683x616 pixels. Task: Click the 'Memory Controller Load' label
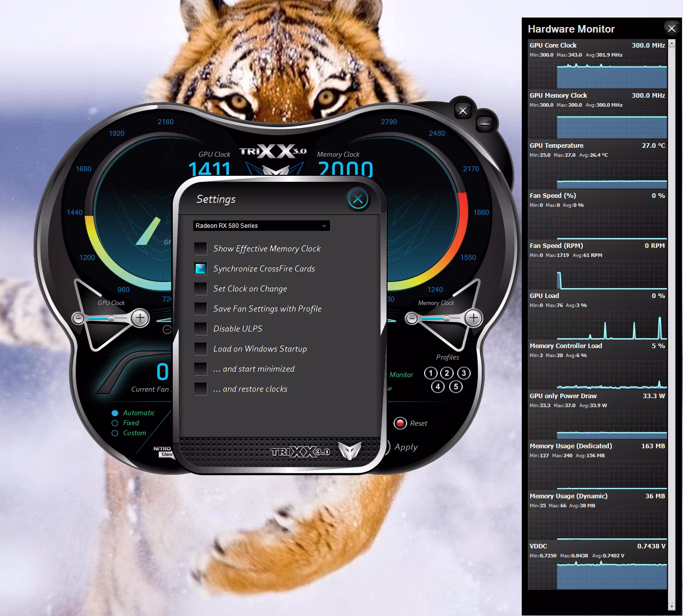point(566,346)
